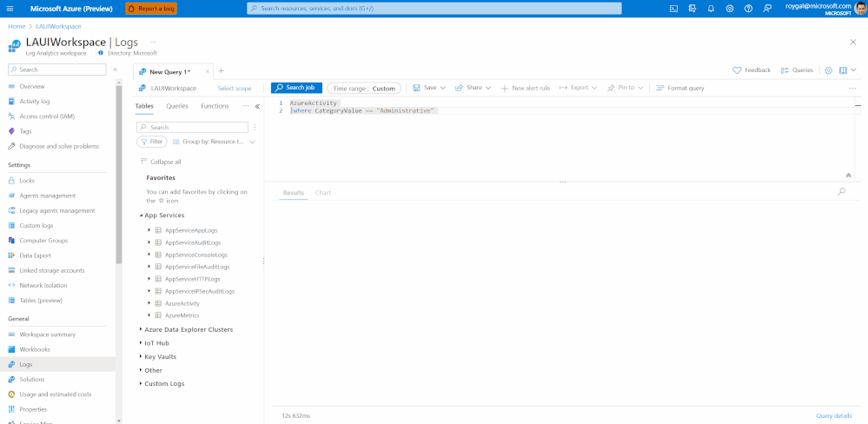868x424 pixels.
Task: Click the tables Search field
Action: coord(193,128)
